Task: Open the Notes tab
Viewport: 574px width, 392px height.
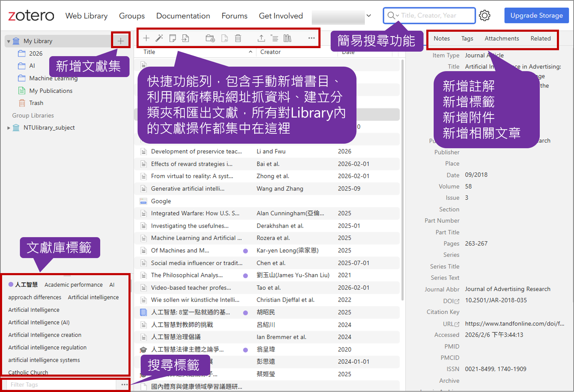Action: [441, 39]
